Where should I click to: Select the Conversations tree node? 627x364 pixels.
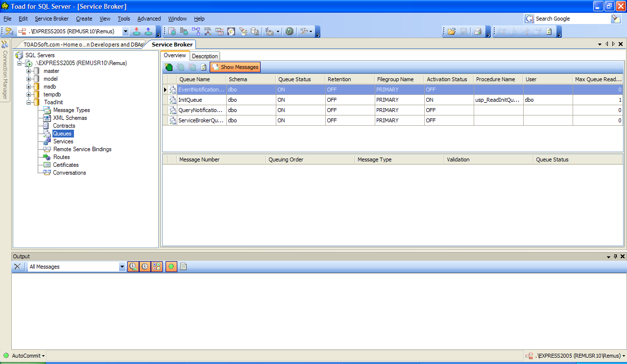70,173
